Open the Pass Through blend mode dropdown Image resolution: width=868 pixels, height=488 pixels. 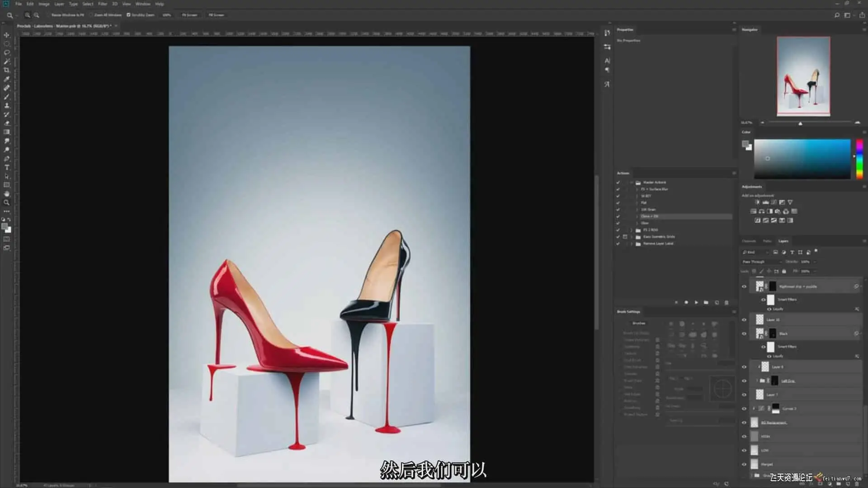pyautogui.click(x=762, y=262)
